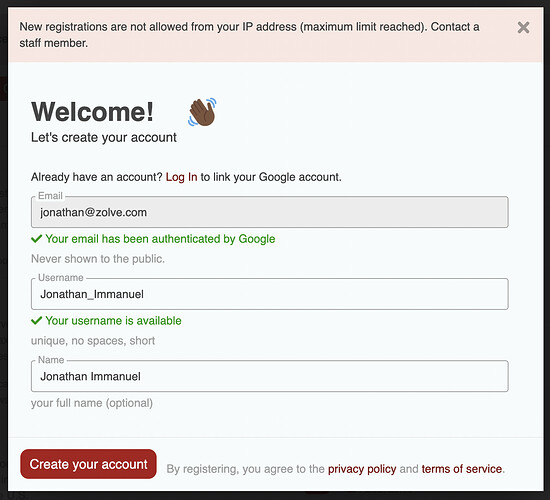Image resolution: width=550 pixels, height=500 pixels.
Task: Dismiss the IP address registration error banner
Action: (523, 27)
